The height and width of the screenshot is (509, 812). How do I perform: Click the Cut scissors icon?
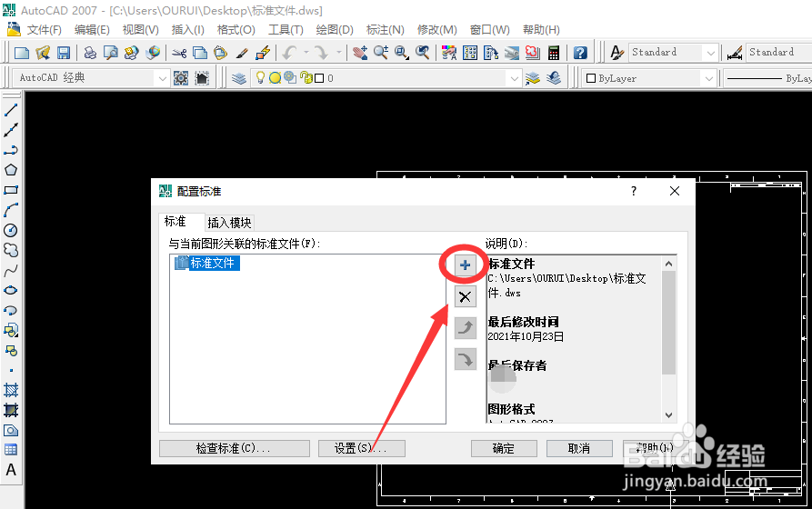click(179, 53)
